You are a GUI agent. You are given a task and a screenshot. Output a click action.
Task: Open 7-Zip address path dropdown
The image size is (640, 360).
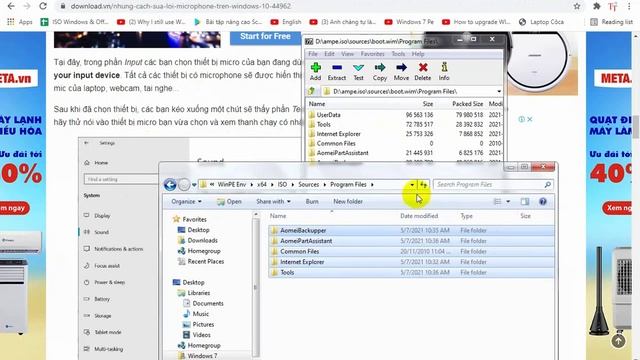click(x=499, y=91)
